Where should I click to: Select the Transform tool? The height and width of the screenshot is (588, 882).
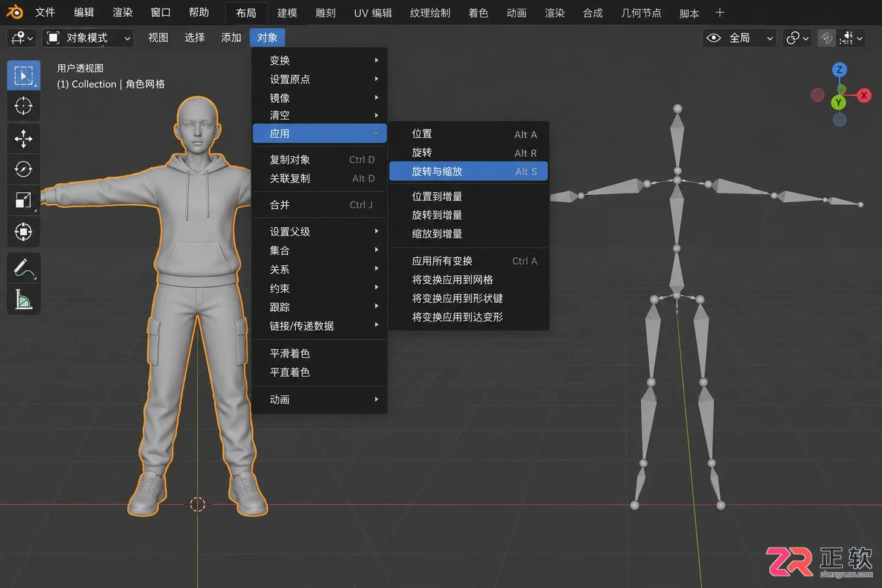[23, 232]
